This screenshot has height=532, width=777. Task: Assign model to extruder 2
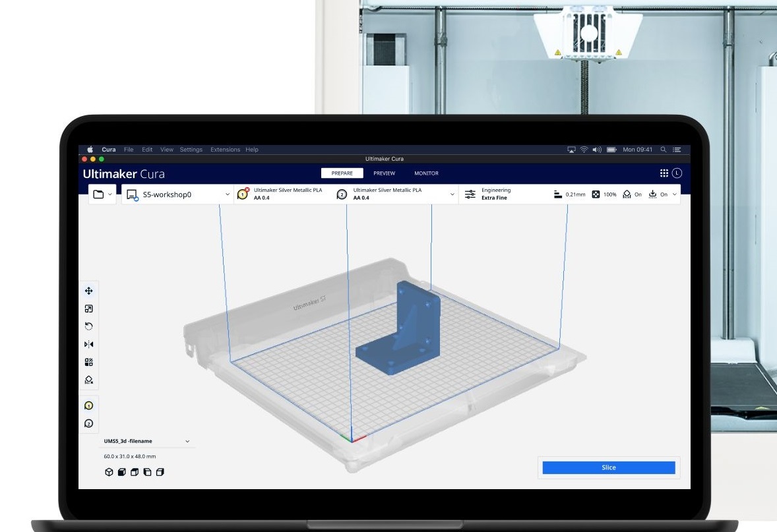(88, 423)
